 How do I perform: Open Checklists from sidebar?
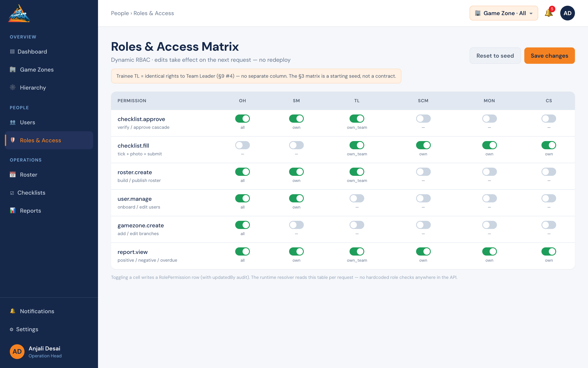pyautogui.click(x=49, y=193)
